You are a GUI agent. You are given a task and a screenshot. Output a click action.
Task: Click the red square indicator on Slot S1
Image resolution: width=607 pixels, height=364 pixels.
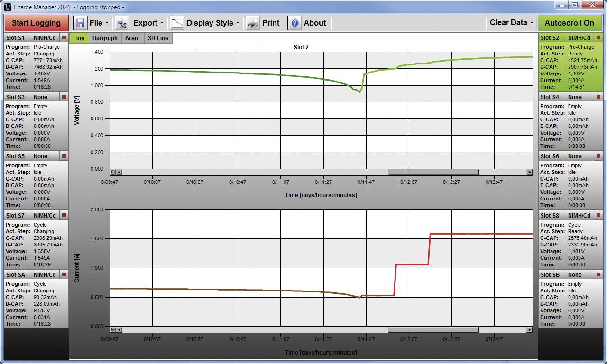[64, 37]
